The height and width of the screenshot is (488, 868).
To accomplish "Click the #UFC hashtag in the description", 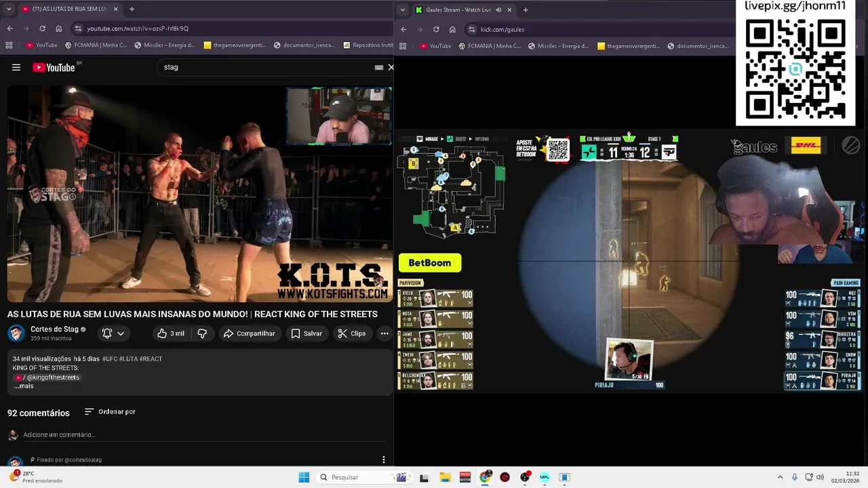I will [x=110, y=359].
